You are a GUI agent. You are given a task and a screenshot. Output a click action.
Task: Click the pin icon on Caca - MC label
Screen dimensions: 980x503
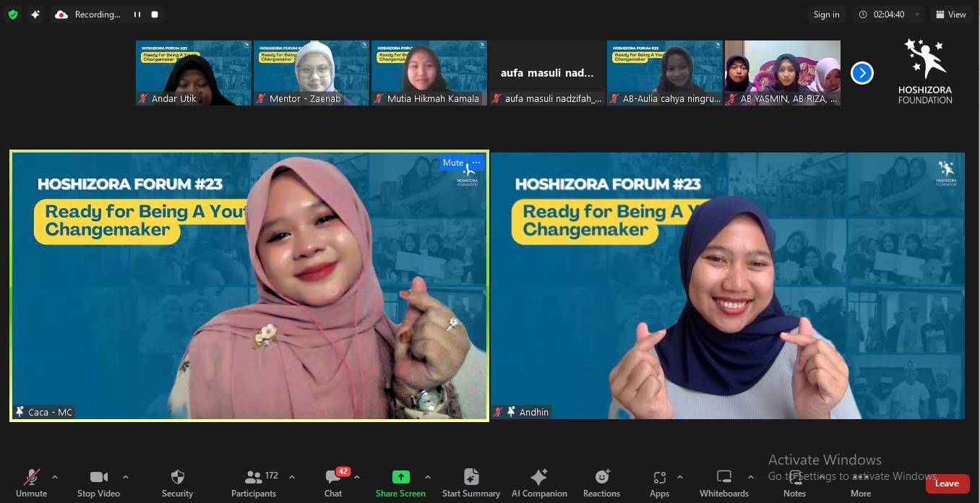point(20,412)
